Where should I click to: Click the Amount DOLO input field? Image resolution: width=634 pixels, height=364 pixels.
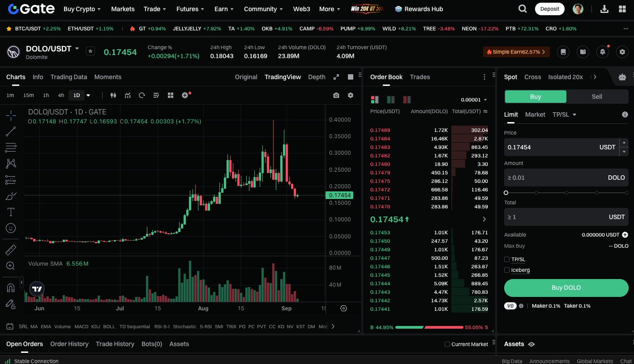(x=566, y=178)
